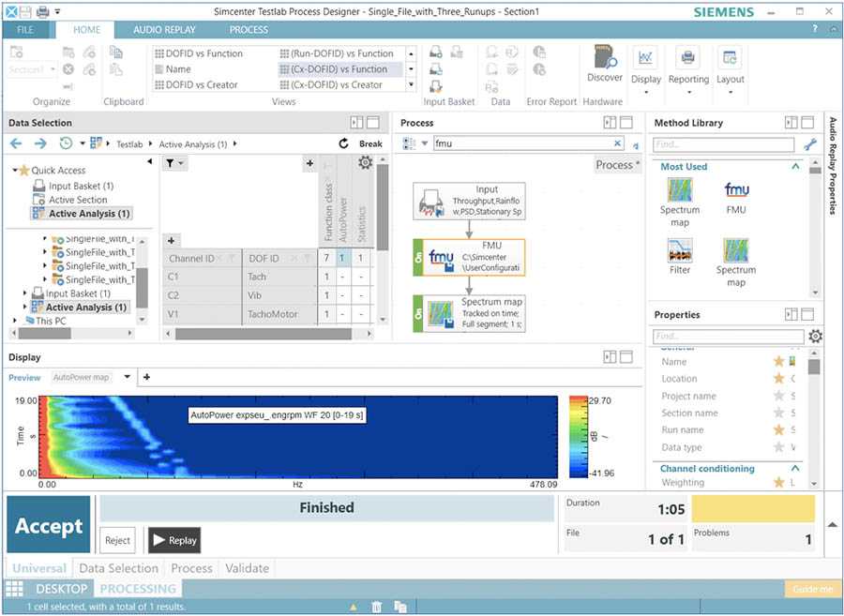
Task: Expand the lower Input Basket (1) node
Action: pyautogui.click(x=24, y=293)
